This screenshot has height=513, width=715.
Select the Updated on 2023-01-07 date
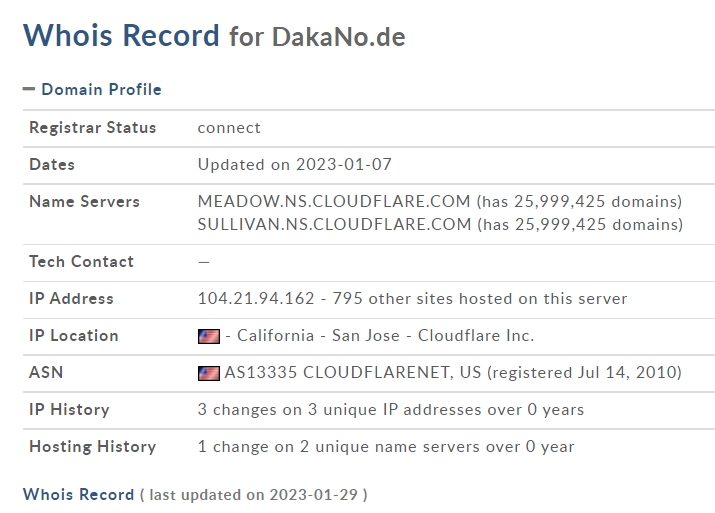(295, 164)
